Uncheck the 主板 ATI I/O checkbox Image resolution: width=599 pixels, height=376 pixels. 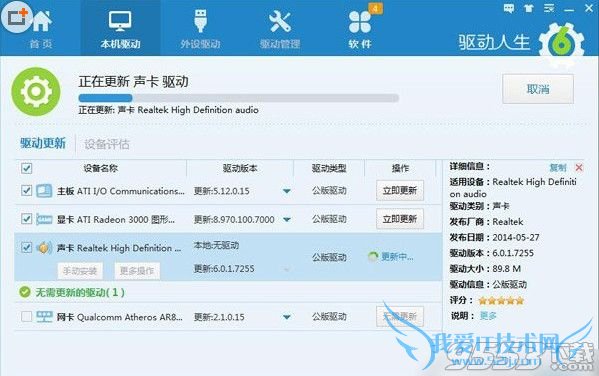pyautogui.click(x=26, y=190)
